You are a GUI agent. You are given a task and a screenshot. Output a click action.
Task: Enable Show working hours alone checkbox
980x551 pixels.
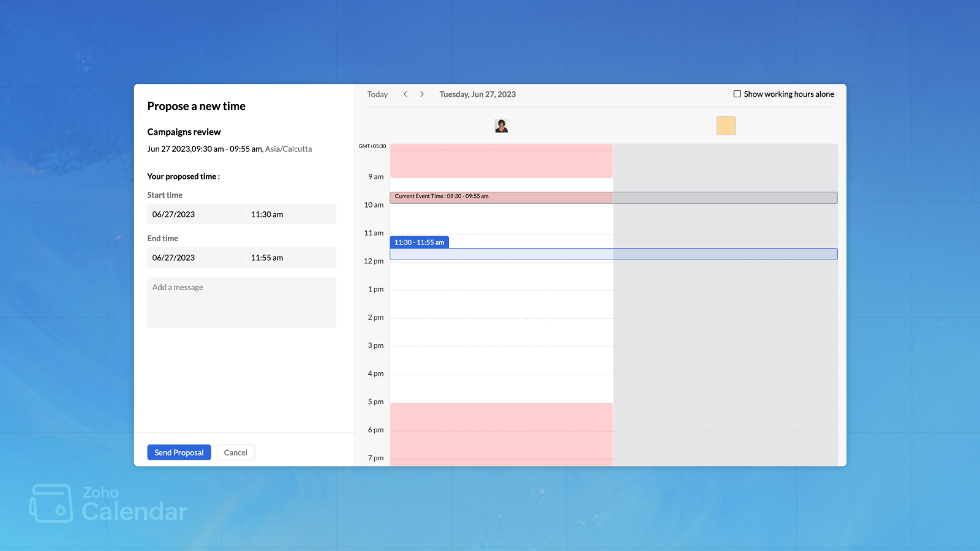click(737, 94)
